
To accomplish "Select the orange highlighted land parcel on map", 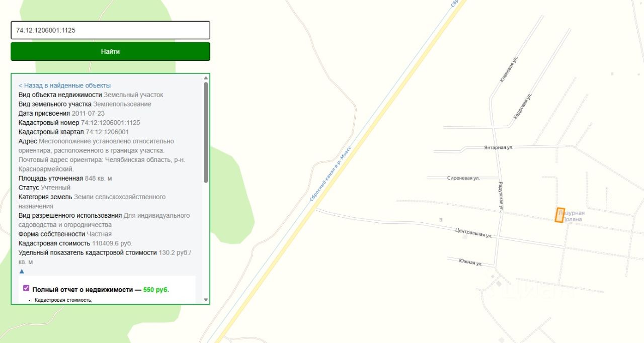I will click(560, 215).
